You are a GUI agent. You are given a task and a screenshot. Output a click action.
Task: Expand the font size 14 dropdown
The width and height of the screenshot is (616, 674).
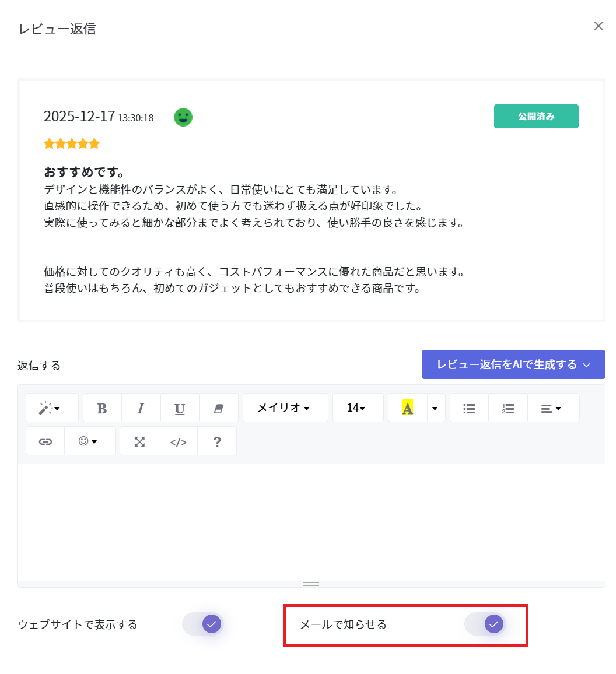click(357, 408)
